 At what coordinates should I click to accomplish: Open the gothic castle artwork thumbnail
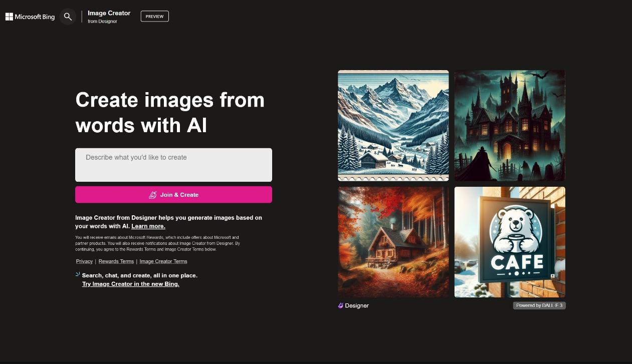click(509, 125)
